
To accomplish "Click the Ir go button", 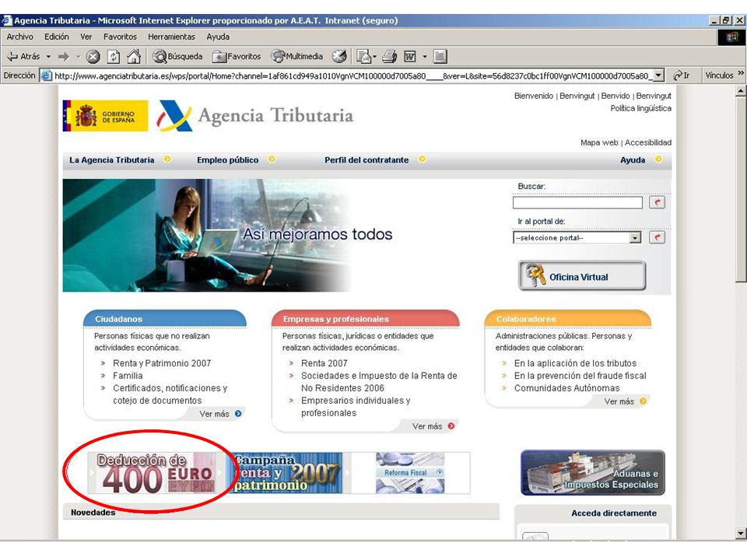I will (x=682, y=75).
